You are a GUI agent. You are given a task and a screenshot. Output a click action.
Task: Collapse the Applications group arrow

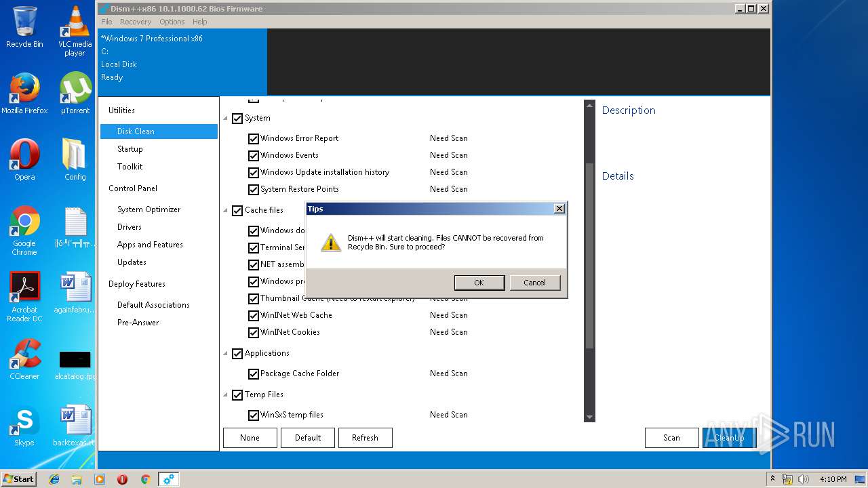click(226, 354)
